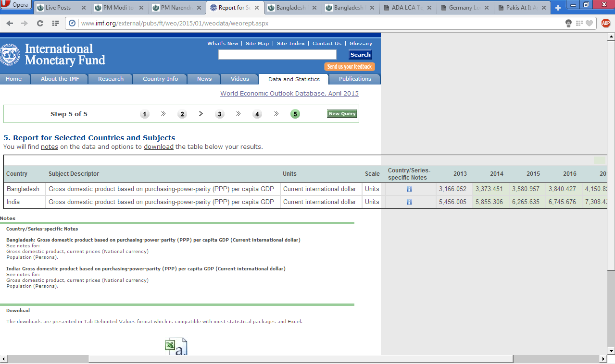Click the lightbulb icon in the address bar

coord(568,24)
